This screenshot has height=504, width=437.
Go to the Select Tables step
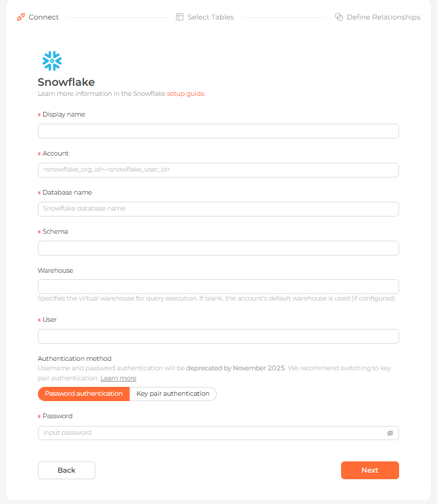coord(210,17)
